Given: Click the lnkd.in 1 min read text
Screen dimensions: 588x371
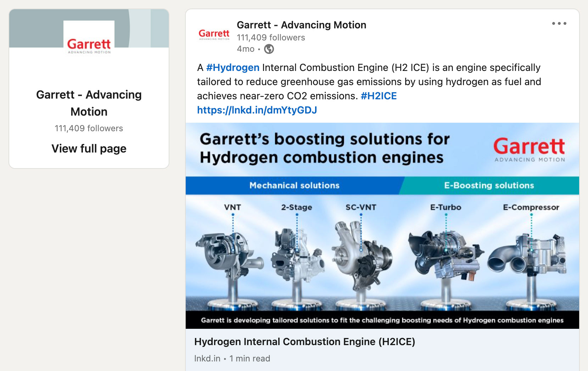Looking at the screenshot, I should coord(232,359).
